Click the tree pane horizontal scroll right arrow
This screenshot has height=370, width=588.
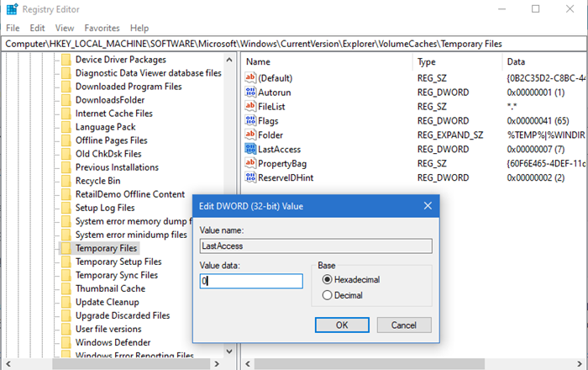pyautogui.click(x=217, y=363)
